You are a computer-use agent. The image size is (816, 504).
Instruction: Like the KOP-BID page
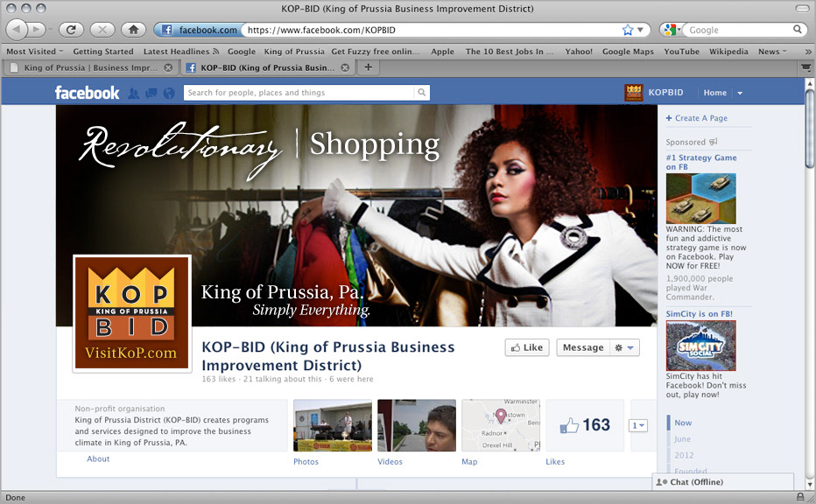point(526,347)
